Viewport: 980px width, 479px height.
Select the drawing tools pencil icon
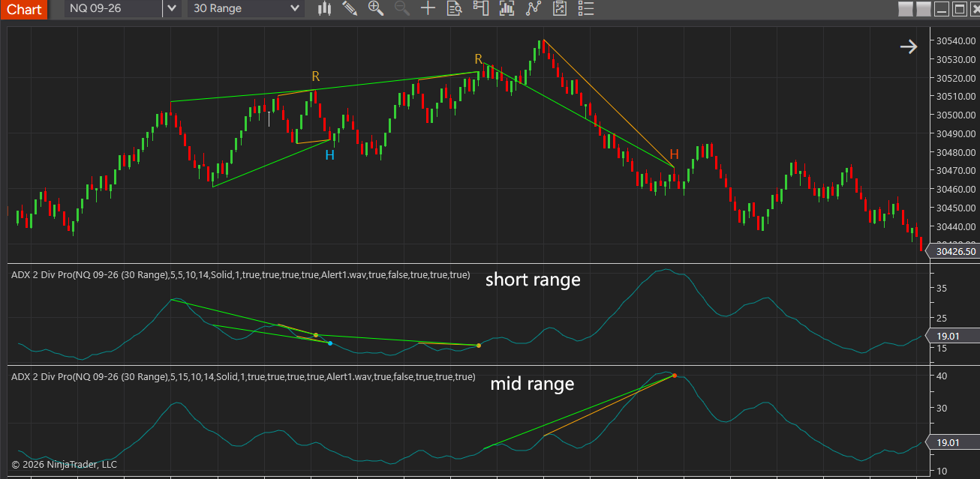[350, 8]
